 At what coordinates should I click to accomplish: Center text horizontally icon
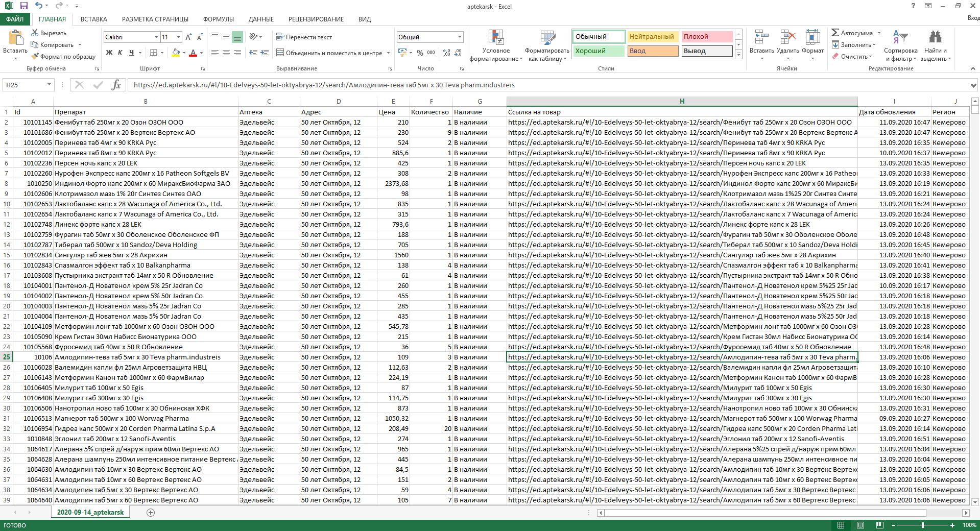[226, 53]
